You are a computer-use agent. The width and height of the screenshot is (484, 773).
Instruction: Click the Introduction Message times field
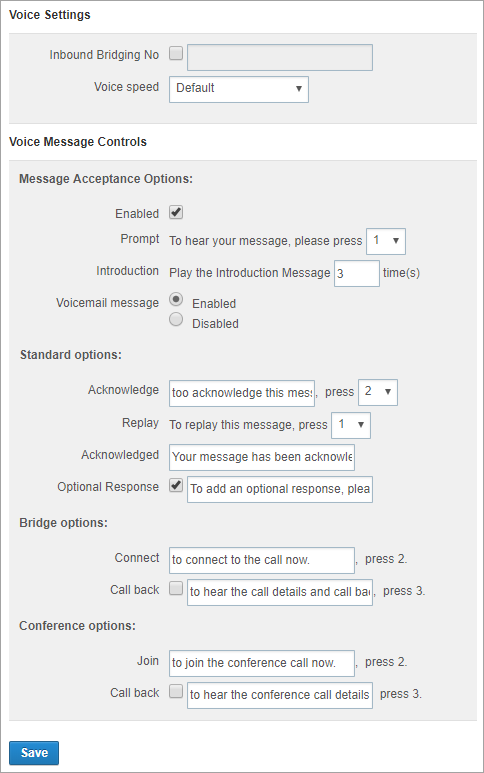(x=357, y=273)
